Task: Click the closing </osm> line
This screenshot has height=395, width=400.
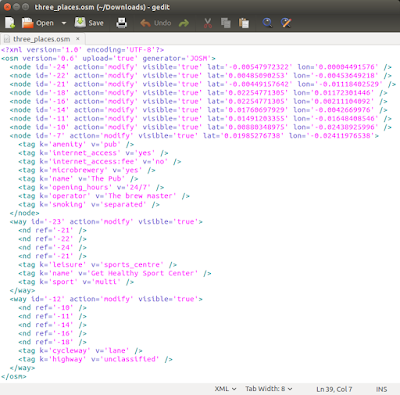Action: 14,377
